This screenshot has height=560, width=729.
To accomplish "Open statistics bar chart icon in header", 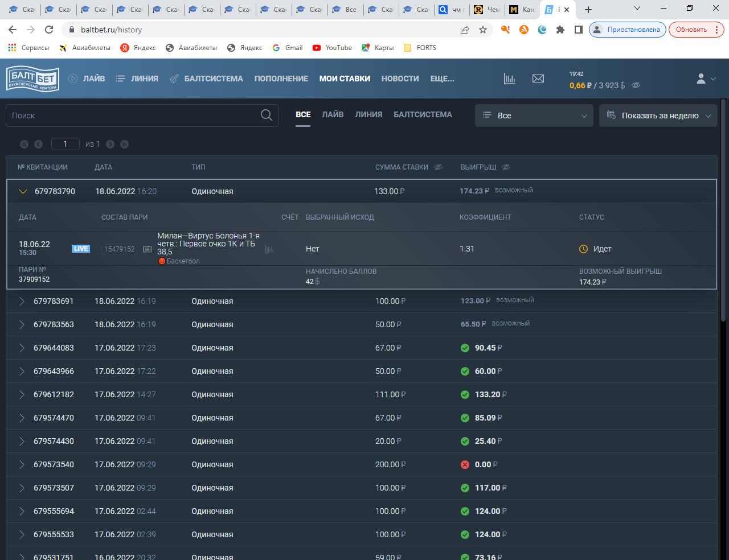I will (x=509, y=79).
